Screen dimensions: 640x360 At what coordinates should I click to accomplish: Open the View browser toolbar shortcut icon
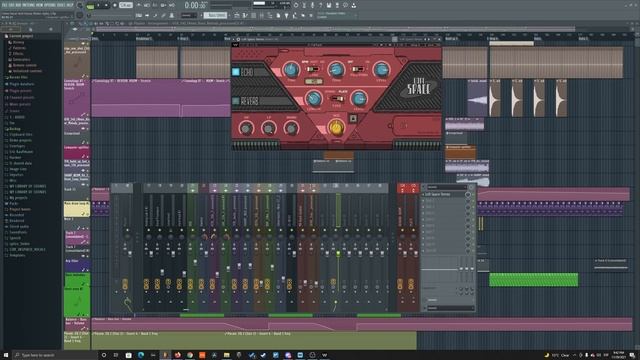[x=269, y=16]
